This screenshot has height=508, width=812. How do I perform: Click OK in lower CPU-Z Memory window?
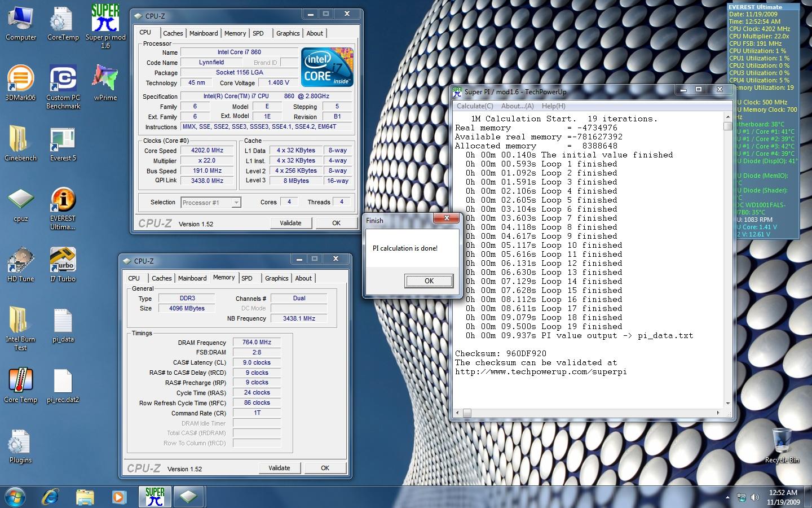pos(325,468)
